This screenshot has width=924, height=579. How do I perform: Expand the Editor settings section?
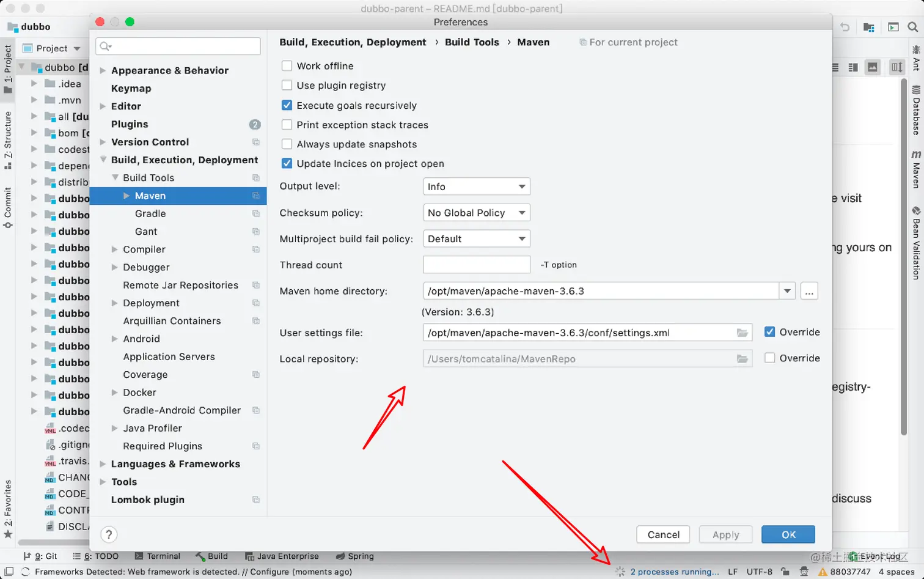tap(103, 106)
